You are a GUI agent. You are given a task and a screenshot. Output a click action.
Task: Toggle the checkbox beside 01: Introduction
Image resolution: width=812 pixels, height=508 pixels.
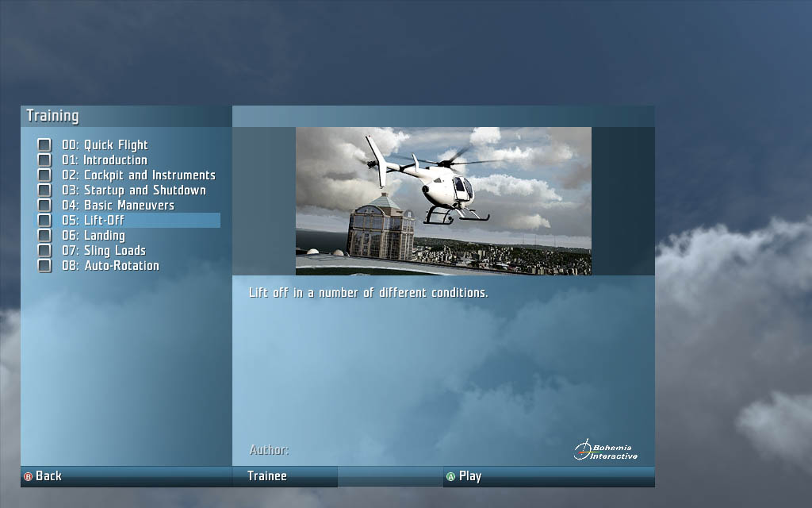coord(44,160)
